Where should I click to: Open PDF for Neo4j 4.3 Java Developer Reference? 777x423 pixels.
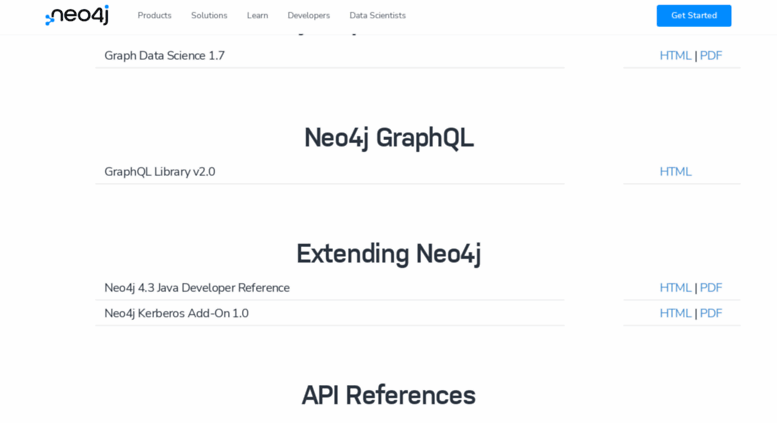711,288
